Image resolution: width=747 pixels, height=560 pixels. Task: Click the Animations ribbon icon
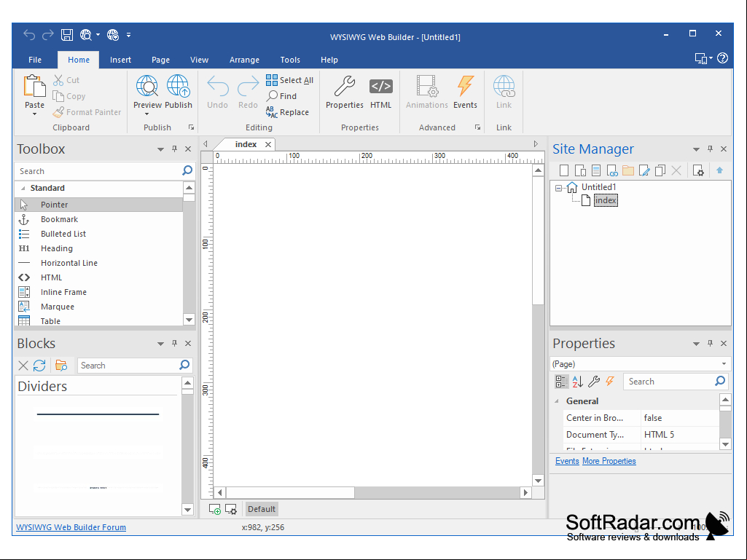click(x=427, y=86)
